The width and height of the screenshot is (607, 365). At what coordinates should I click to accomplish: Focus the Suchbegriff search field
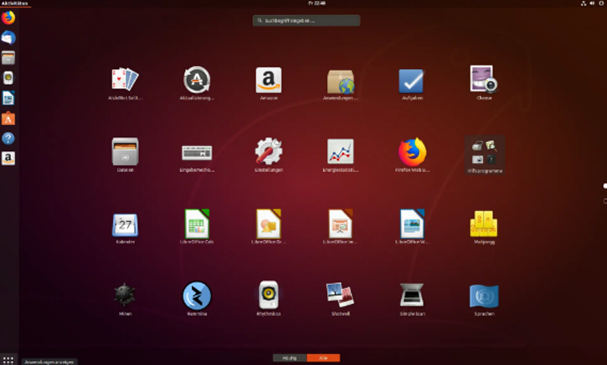[306, 21]
